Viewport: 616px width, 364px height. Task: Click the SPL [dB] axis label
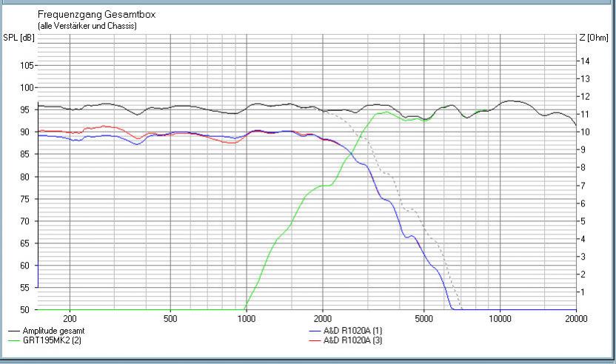click(19, 38)
